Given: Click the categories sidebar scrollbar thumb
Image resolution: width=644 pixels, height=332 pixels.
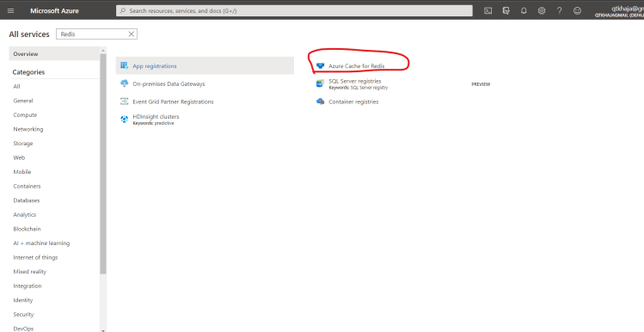Looking at the screenshot, I should point(103,163).
